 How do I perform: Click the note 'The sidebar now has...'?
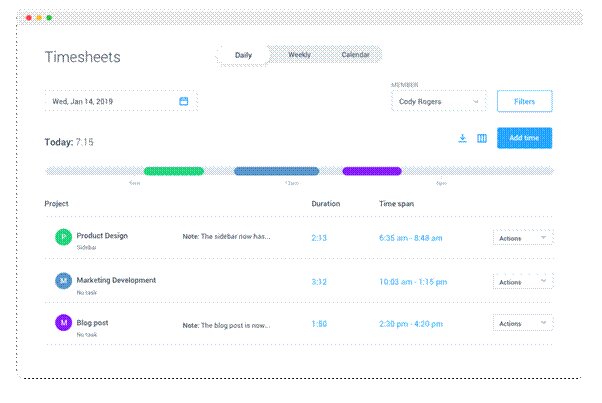click(x=226, y=236)
